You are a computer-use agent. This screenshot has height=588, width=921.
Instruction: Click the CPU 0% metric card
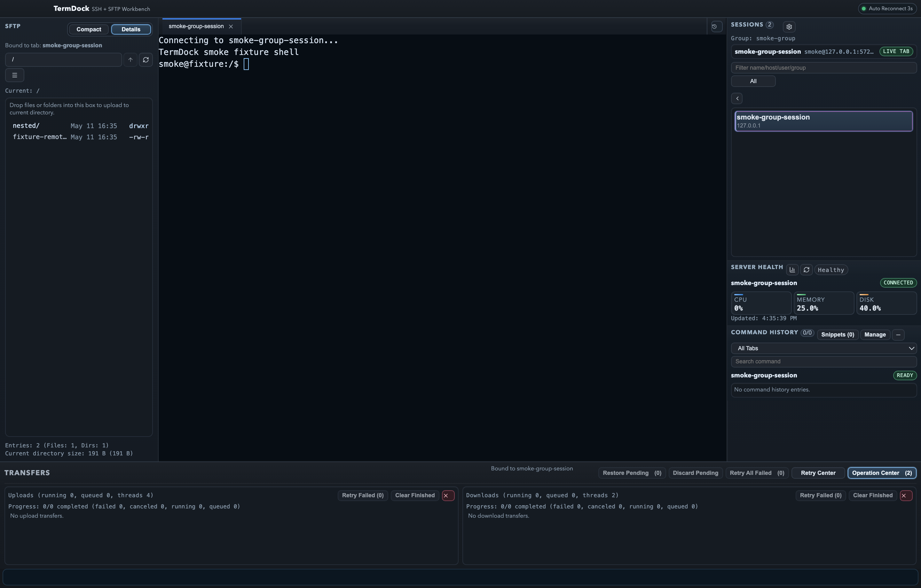[761, 304]
